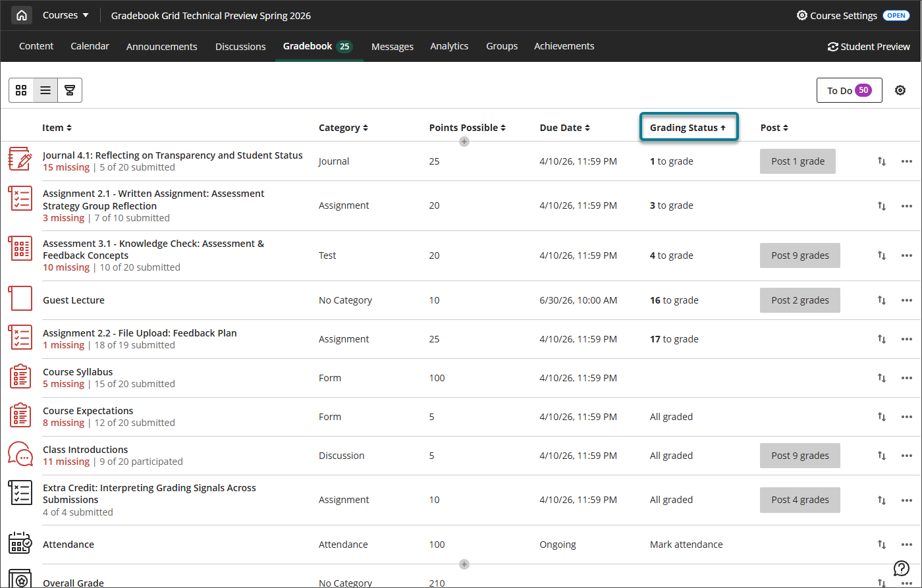Screen dimensions: 922x588
Task: Click Post 2 grades button
Action: (800, 300)
